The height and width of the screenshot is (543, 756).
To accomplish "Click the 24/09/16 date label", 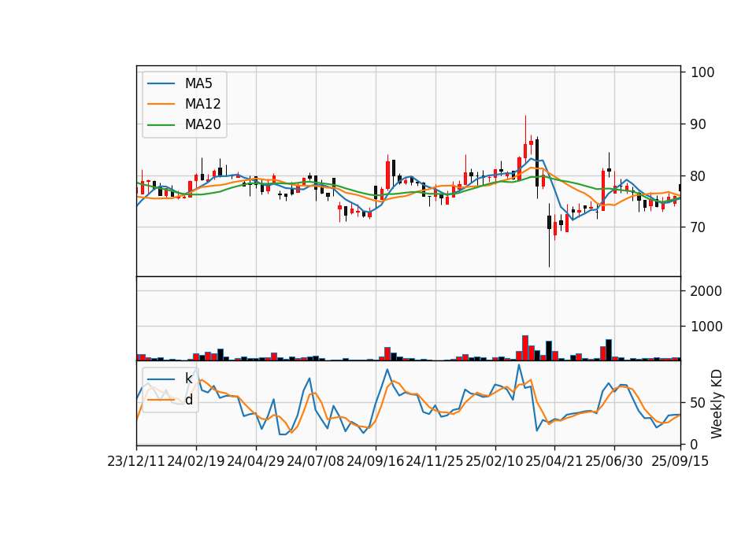I will [375, 462].
